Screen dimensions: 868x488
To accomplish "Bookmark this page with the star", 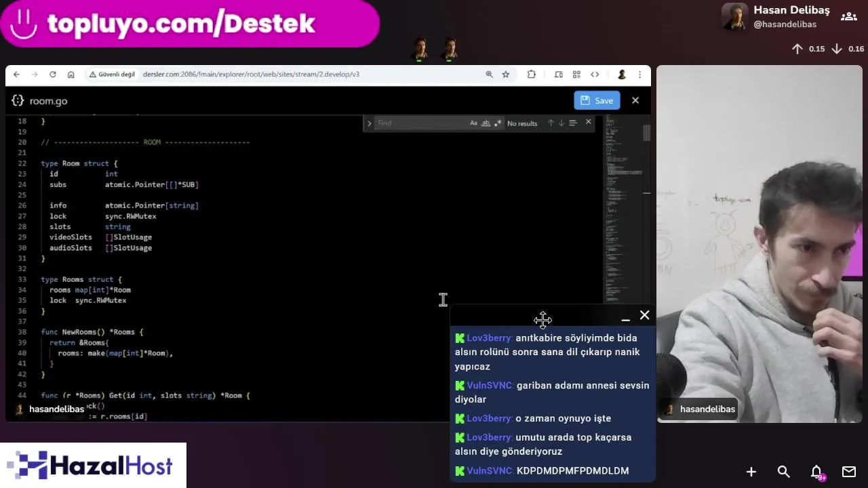I will coord(505,75).
